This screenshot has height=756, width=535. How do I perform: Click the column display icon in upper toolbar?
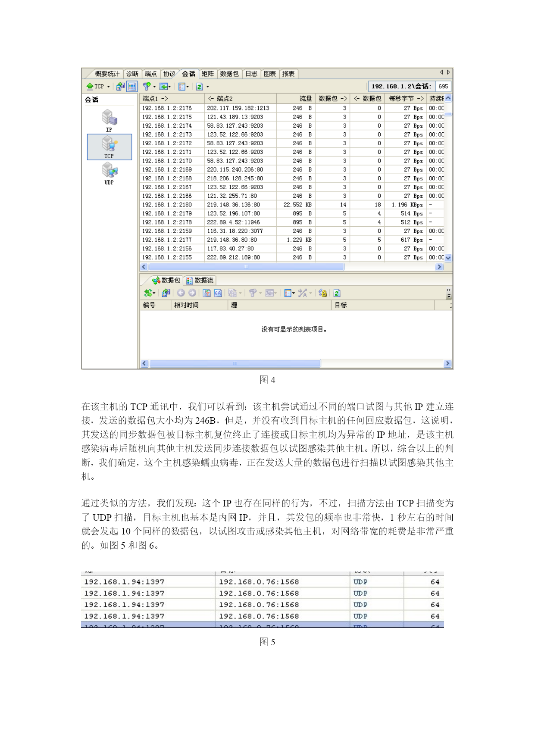pos(182,87)
